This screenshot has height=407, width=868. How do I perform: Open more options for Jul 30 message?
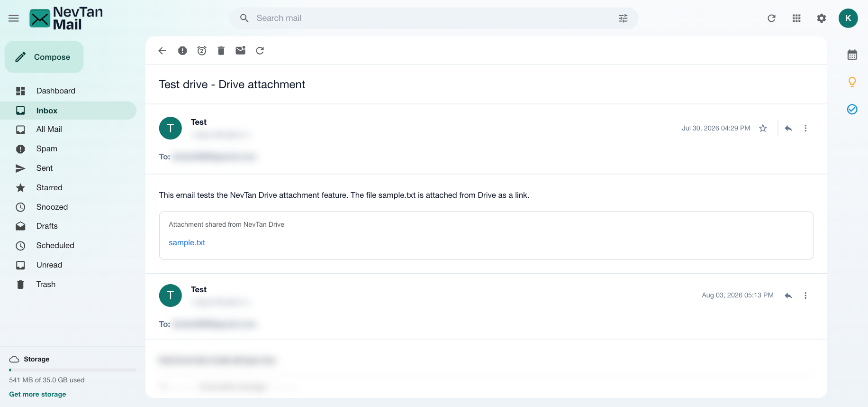point(805,128)
